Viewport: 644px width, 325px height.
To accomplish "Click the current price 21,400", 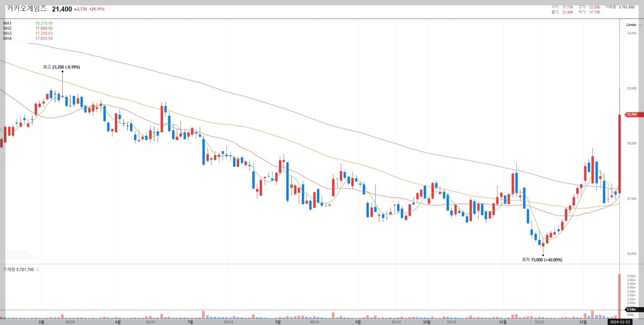I will (x=62, y=9).
